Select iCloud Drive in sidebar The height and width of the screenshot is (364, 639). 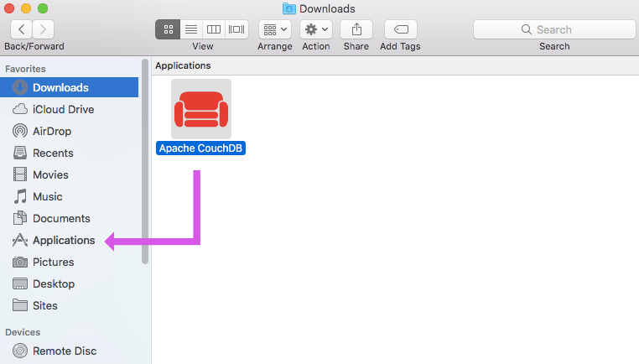pos(63,110)
